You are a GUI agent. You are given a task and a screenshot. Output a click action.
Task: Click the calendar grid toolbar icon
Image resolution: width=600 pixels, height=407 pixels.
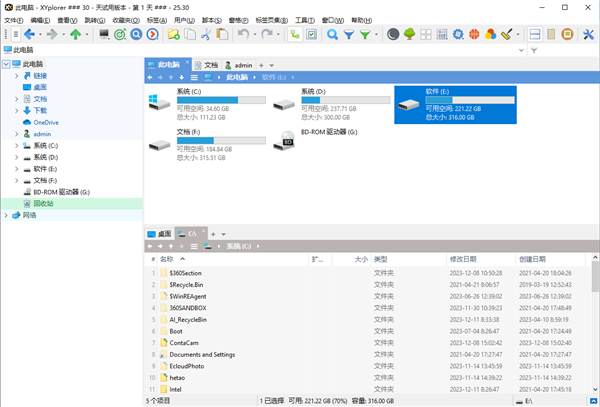pyautogui.click(x=442, y=34)
